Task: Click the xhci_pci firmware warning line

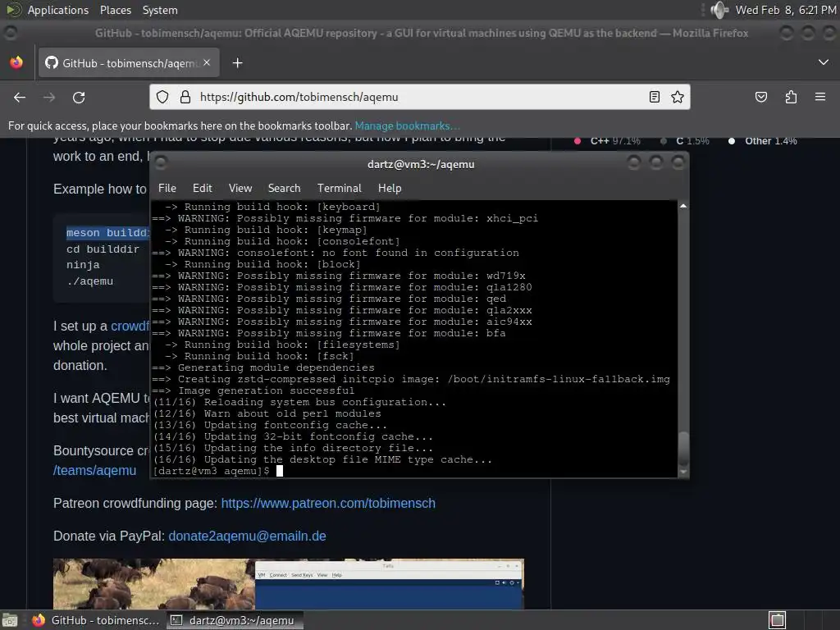Action: 345,218
